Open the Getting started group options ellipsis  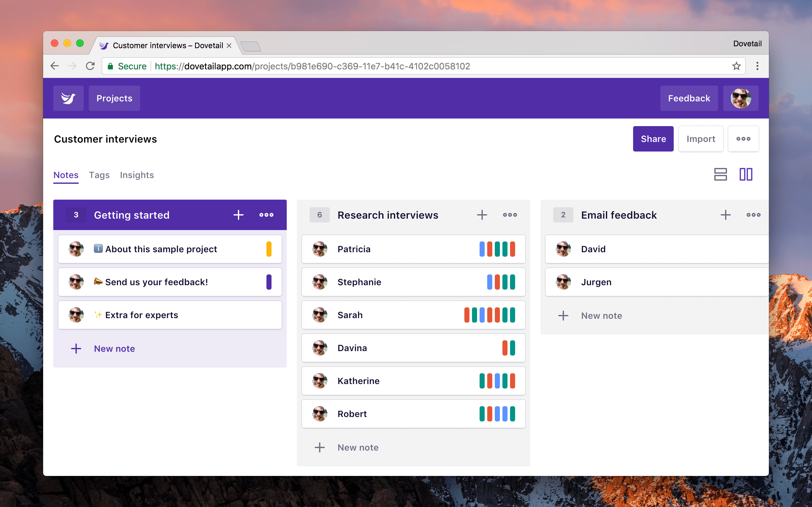pyautogui.click(x=266, y=215)
